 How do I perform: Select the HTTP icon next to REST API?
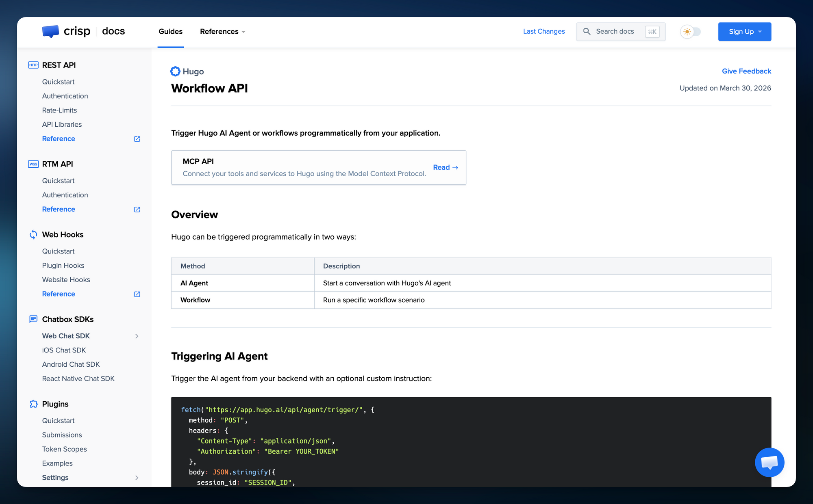(x=33, y=65)
